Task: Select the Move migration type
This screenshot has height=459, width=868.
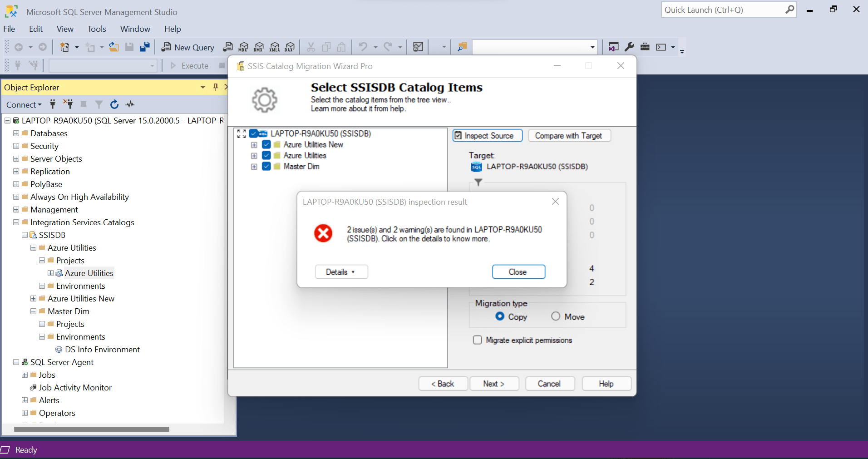Action: [x=556, y=316]
